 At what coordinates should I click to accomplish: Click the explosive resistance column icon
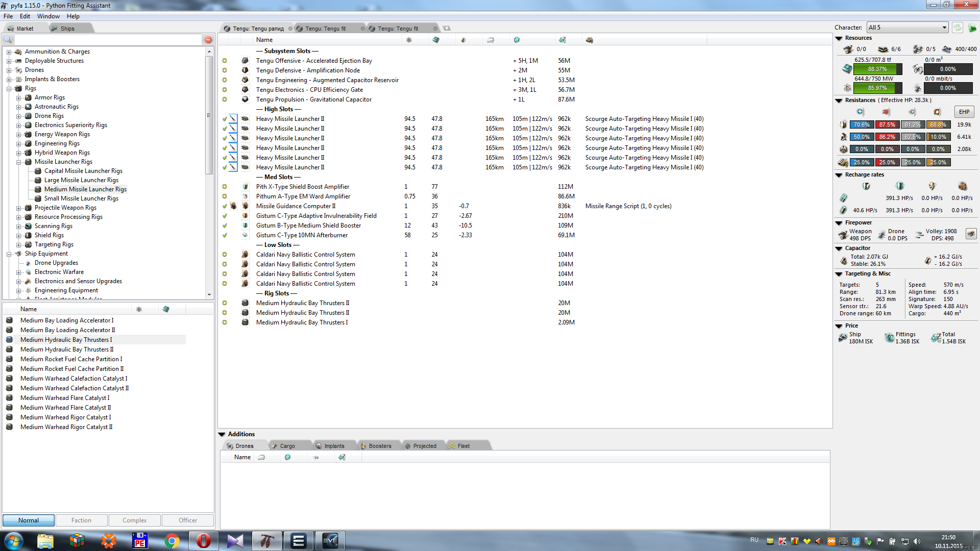pyautogui.click(x=937, y=112)
